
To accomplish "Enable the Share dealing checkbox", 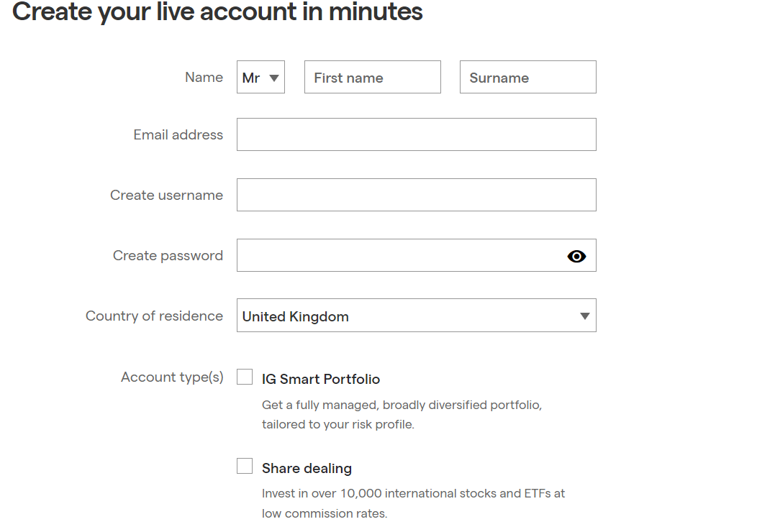I will coord(245,466).
